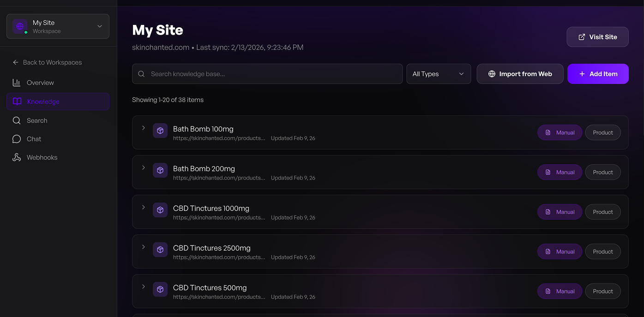Click the magnifier icon in the search field

(142, 74)
